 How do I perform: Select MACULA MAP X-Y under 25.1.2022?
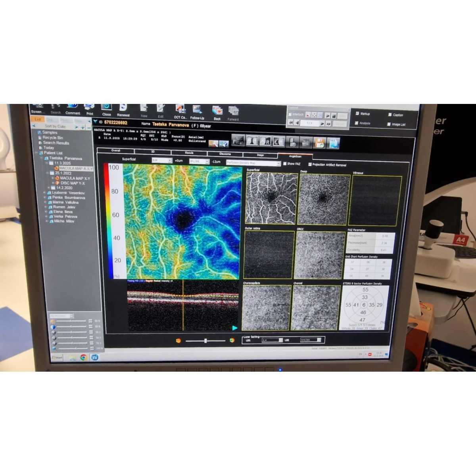(x=75, y=178)
